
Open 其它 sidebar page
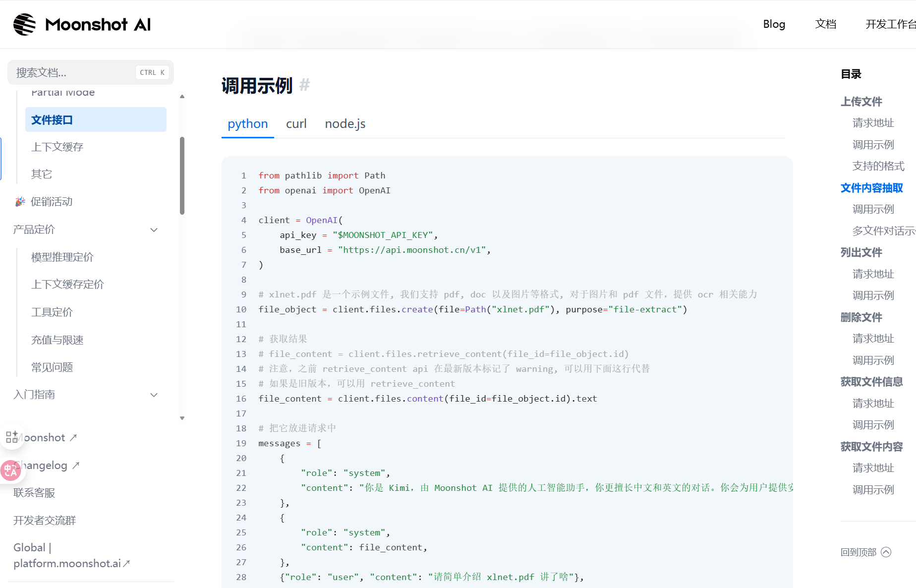[x=42, y=174]
